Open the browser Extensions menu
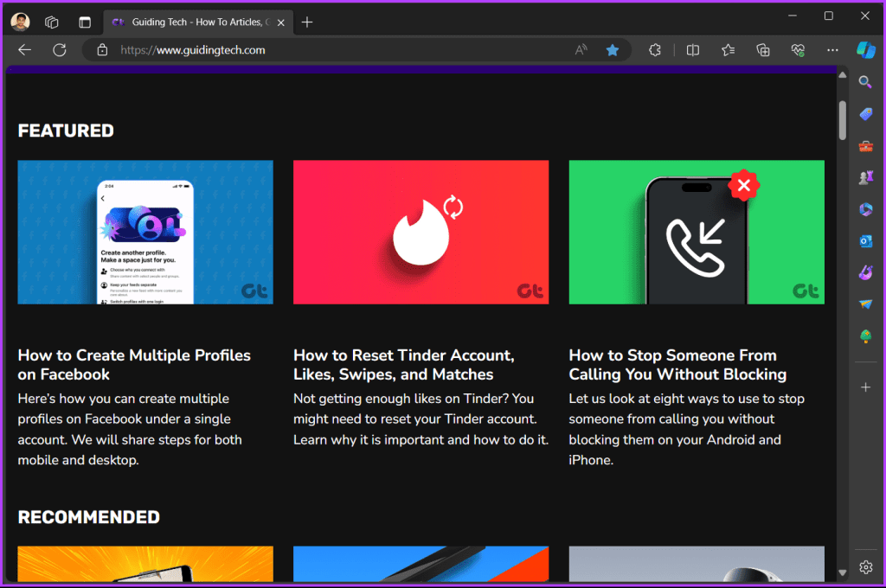 [655, 50]
